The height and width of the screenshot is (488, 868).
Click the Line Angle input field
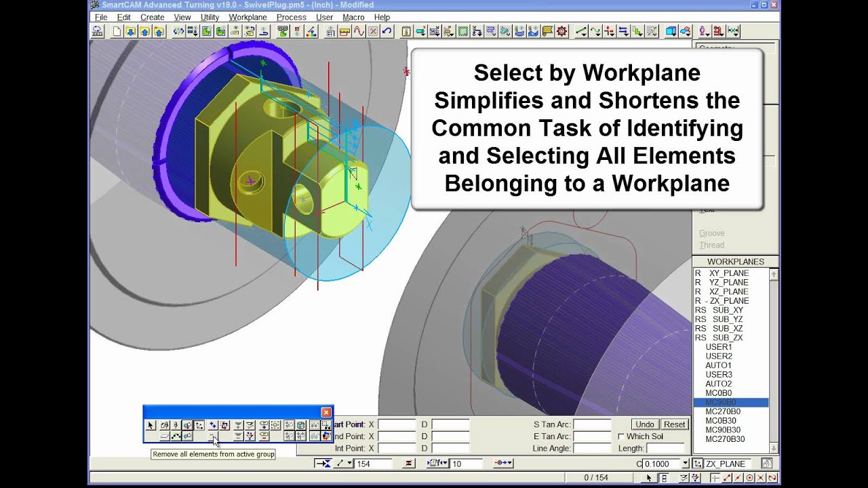point(592,449)
